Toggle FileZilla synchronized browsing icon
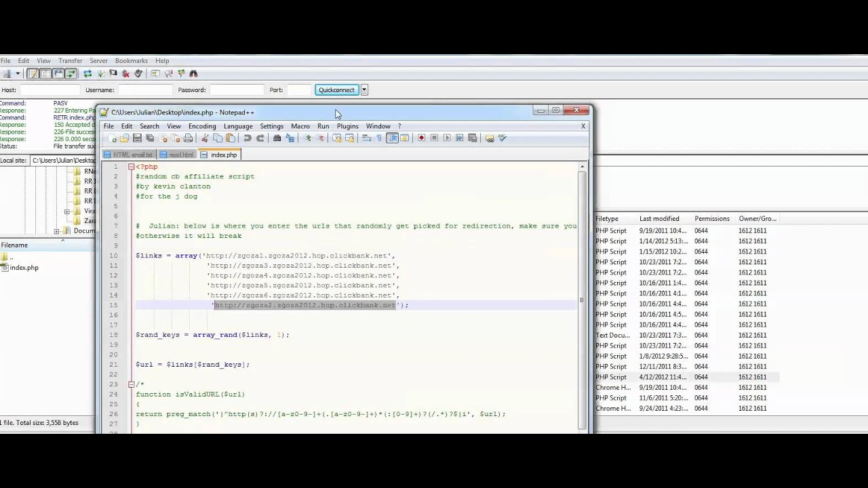Screen dimensions: 868x488 tap(181, 73)
